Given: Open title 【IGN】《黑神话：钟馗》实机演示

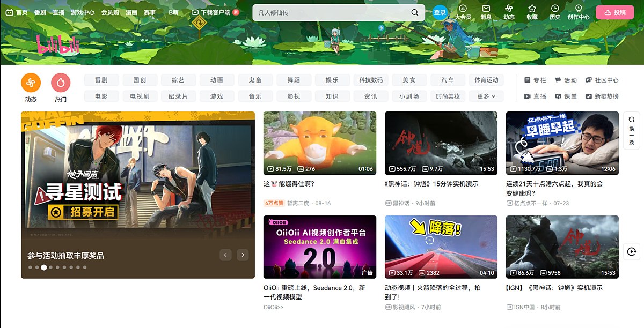Looking at the screenshot, I should (554, 288).
